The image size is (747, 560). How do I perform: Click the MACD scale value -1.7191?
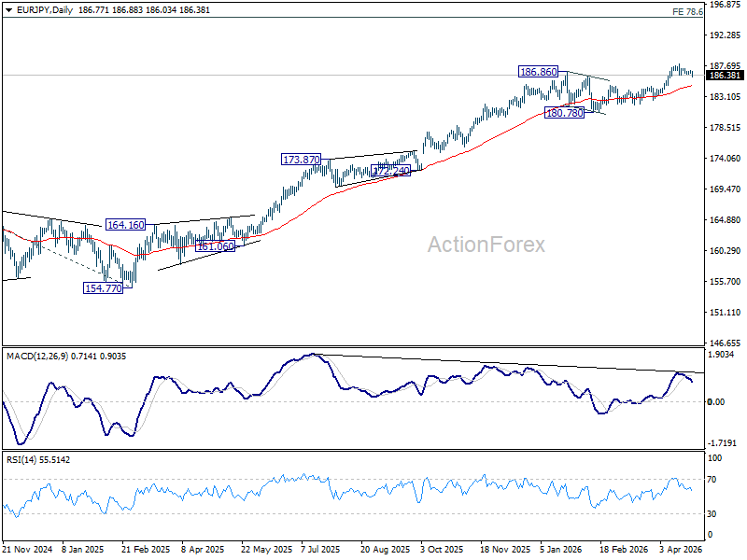coord(722,442)
